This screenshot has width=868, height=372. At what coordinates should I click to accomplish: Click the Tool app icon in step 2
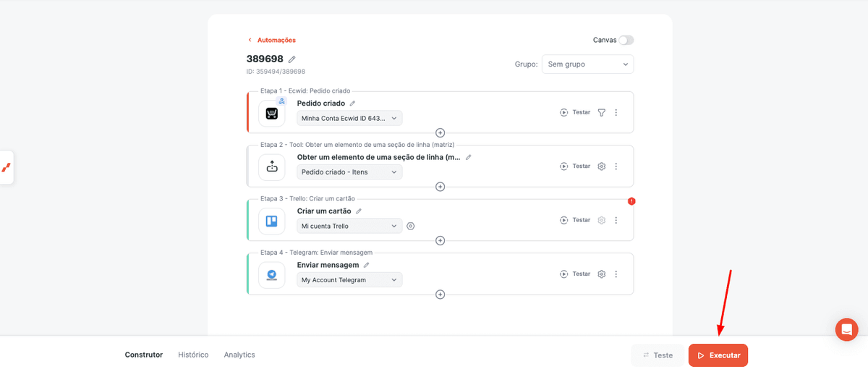[272, 167]
